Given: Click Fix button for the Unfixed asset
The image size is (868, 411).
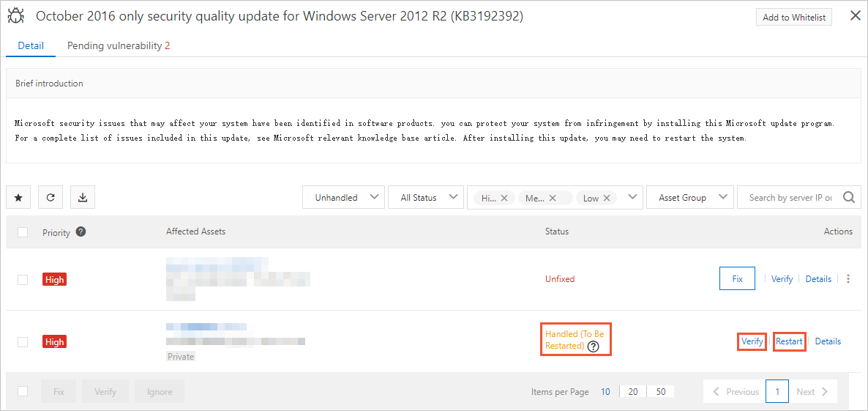Looking at the screenshot, I should point(737,278).
